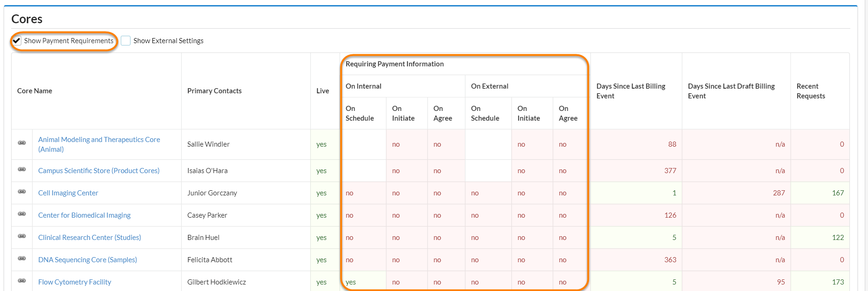Click the Core Name column header
The image size is (868, 291).
point(35,91)
